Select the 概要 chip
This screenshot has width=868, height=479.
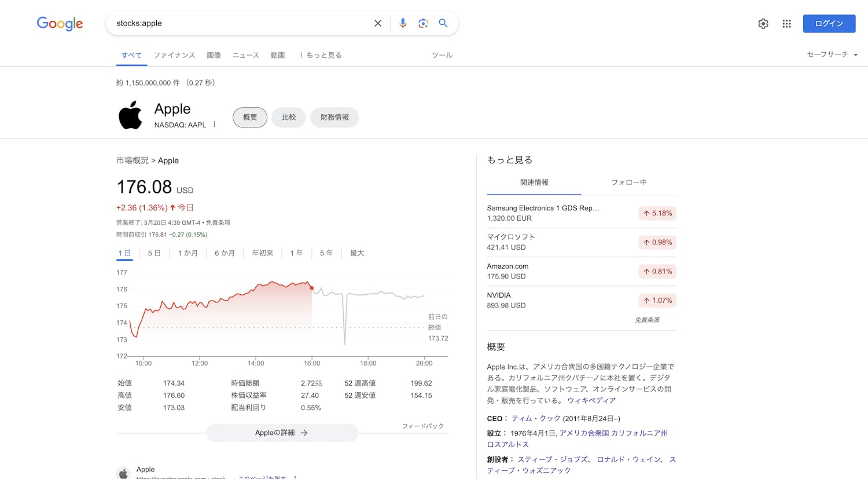coord(250,117)
